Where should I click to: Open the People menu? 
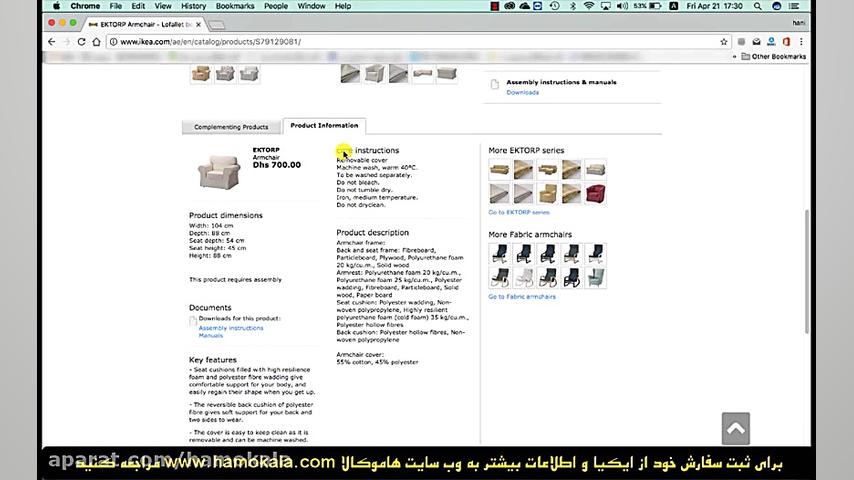pyautogui.click(x=276, y=6)
